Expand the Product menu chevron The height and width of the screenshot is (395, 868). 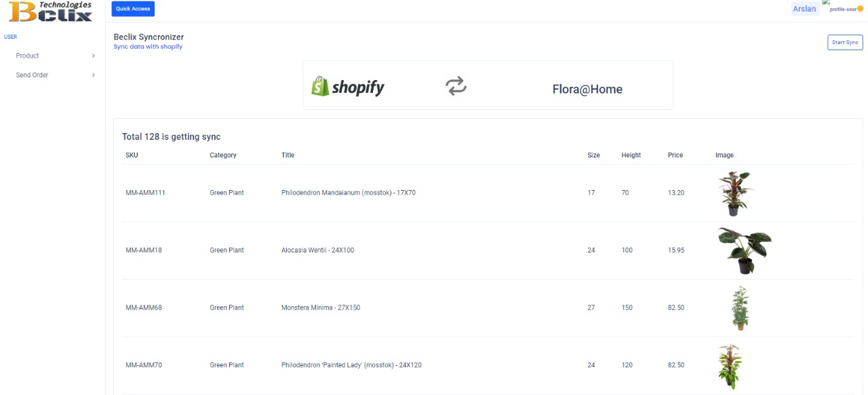[93, 56]
